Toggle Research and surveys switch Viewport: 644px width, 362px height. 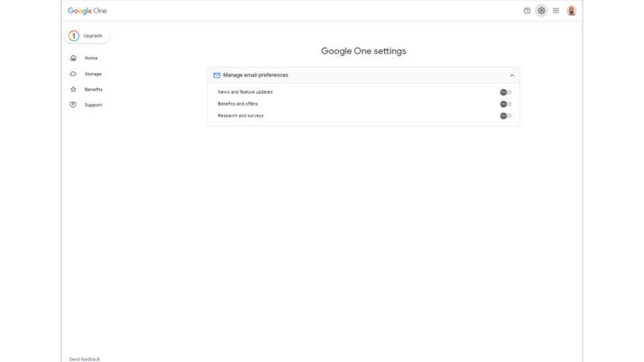point(506,116)
